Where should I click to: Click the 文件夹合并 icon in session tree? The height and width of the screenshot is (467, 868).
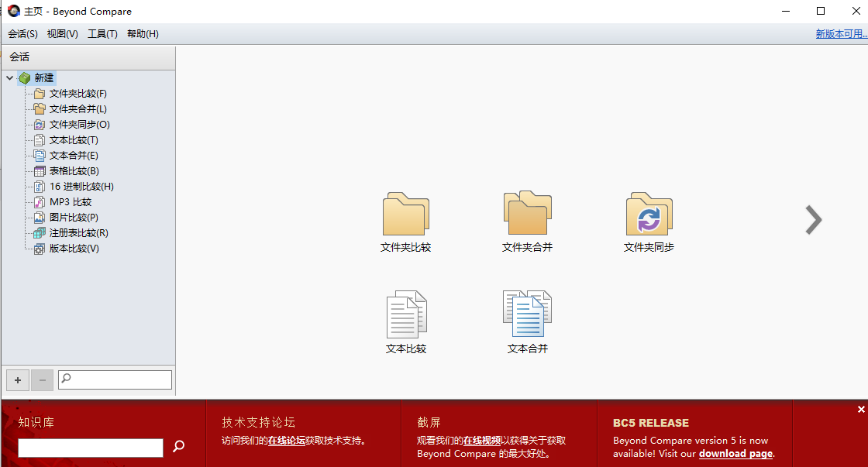pos(40,109)
